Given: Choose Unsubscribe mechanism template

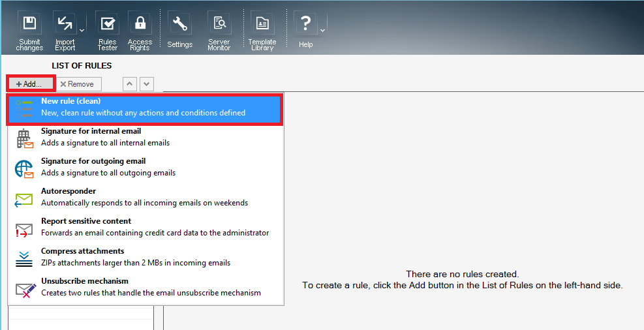Looking at the screenshot, I should click(x=146, y=287).
